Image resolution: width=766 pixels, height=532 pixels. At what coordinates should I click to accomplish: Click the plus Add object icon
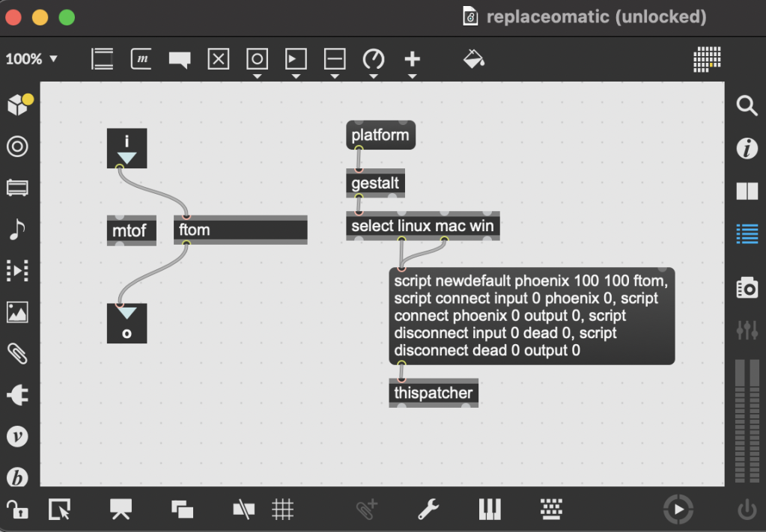coord(413,59)
